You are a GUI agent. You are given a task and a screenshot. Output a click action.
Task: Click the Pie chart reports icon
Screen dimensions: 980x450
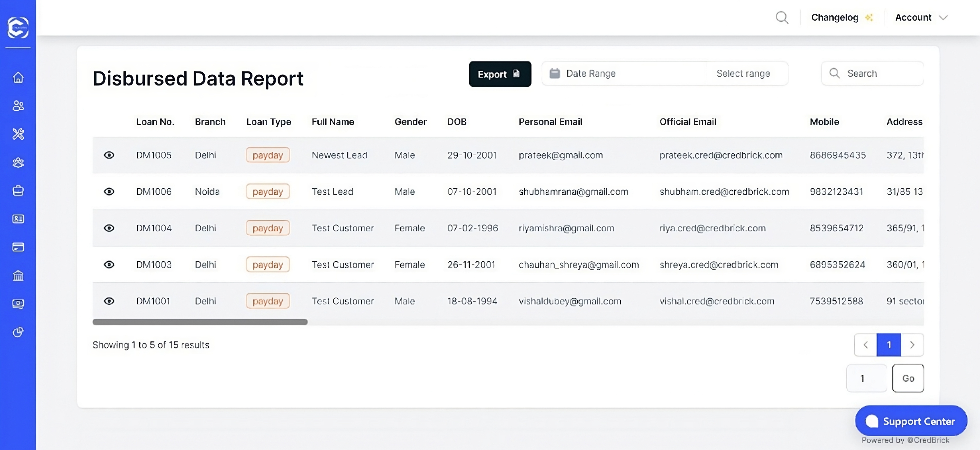[18, 332]
